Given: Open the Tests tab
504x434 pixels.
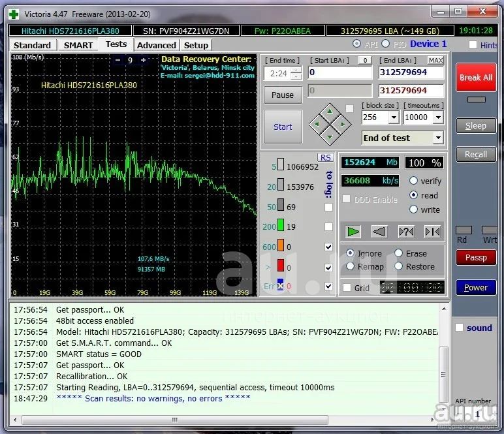Looking at the screenshot, I should point(116,44).
